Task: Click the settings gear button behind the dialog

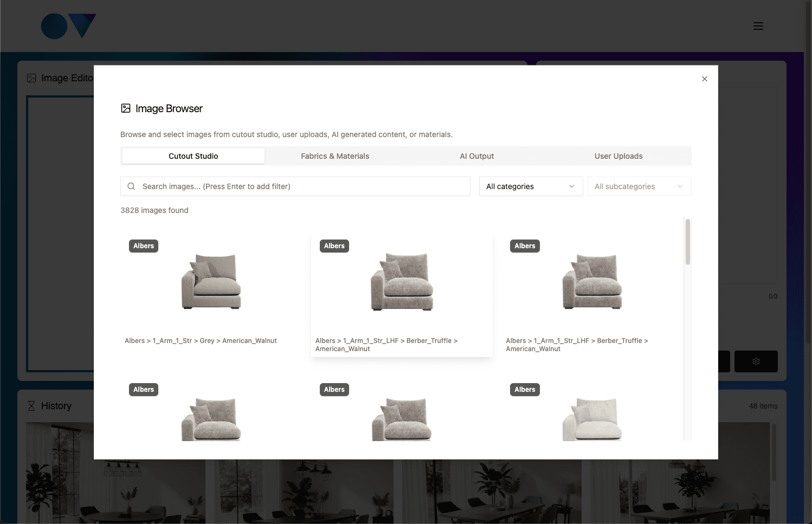Action: pos(756,361)
